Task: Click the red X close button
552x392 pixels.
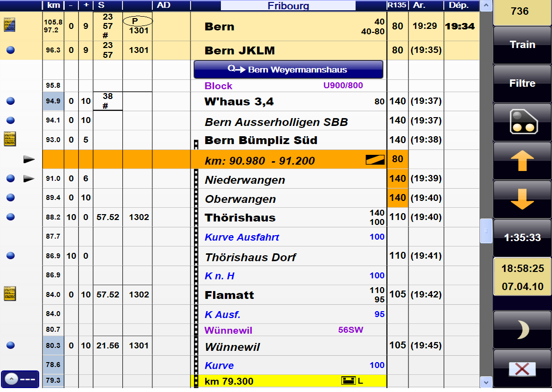Action: tap(522, 368)
